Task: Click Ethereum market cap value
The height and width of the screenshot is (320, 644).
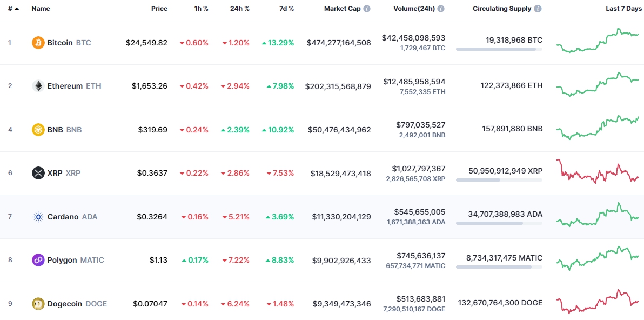Action: tap(338, 86)
